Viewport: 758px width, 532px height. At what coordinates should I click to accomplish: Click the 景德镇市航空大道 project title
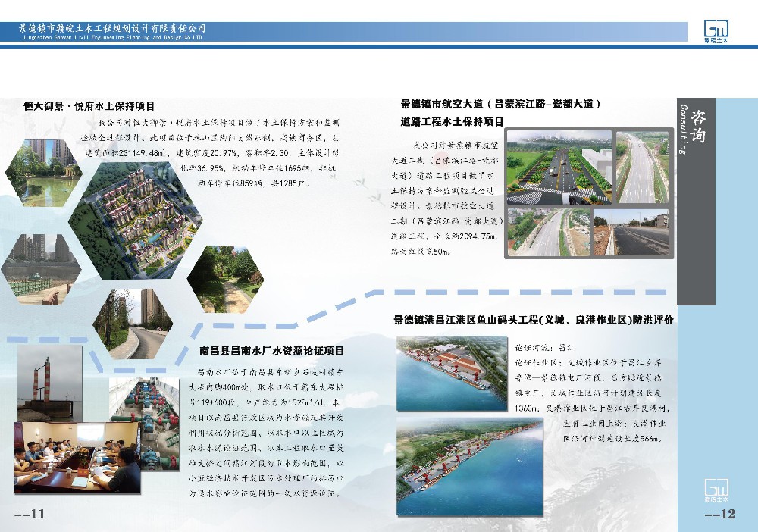pyautogui.click(x=500, y=104)
